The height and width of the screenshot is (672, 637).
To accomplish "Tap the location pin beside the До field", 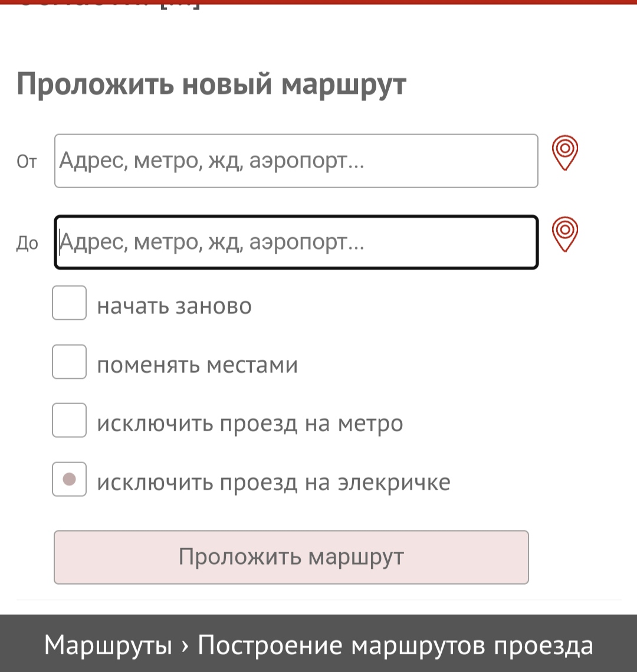I will (x=564, y=235).
